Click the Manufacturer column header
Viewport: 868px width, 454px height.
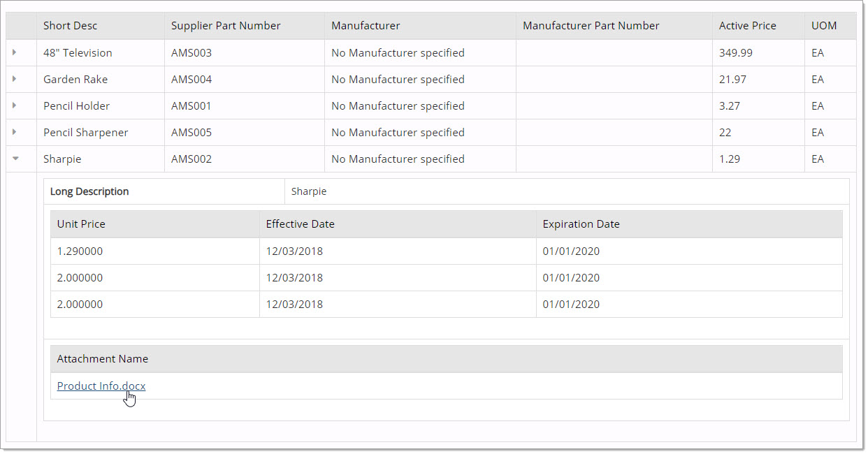[x=366, y=26]
